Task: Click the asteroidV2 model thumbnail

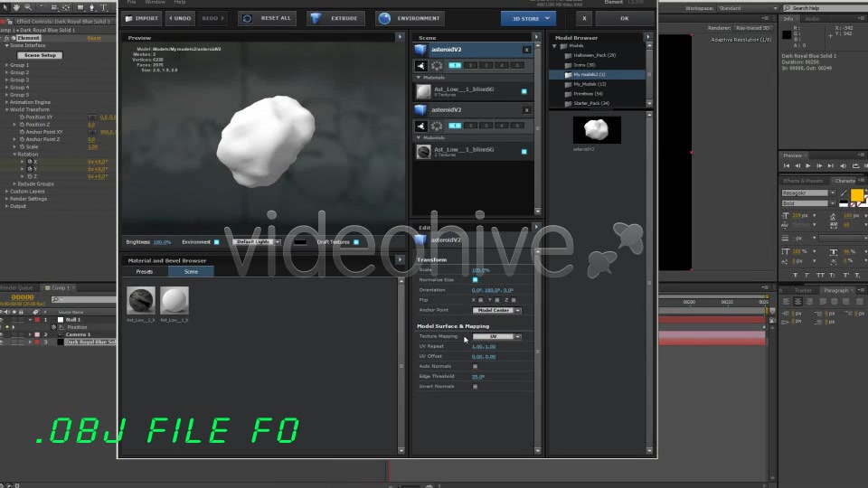Action: [596, 130]
